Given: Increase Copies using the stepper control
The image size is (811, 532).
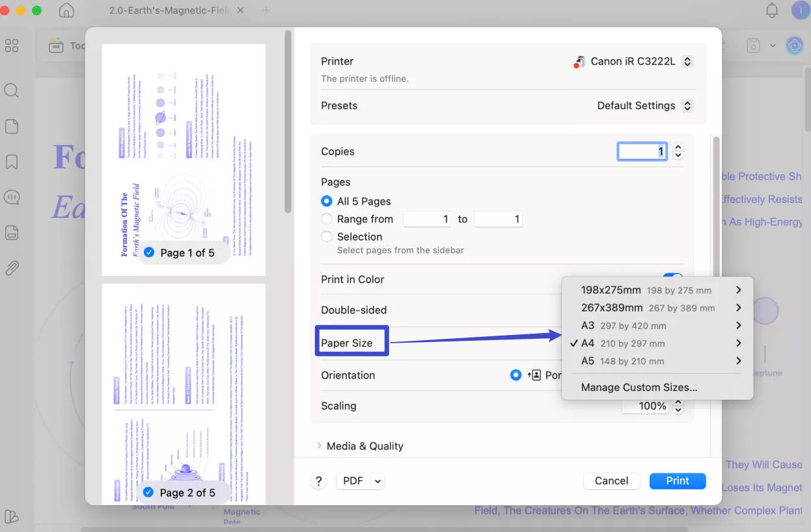Looking at the screenshot, I should click(x=678, y=147).
